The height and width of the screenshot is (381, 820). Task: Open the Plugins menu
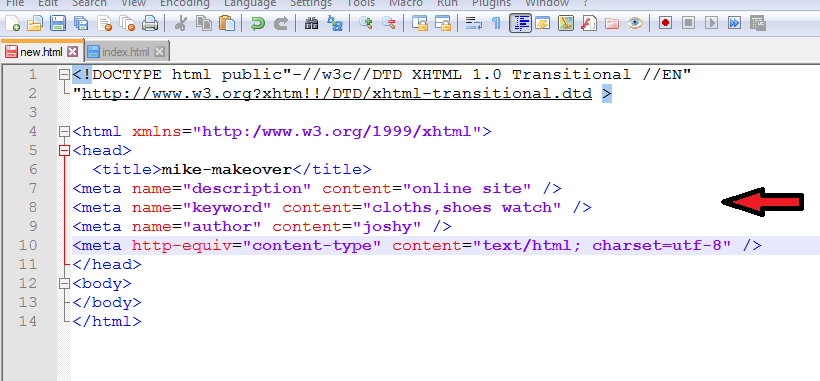click(491, 3)
